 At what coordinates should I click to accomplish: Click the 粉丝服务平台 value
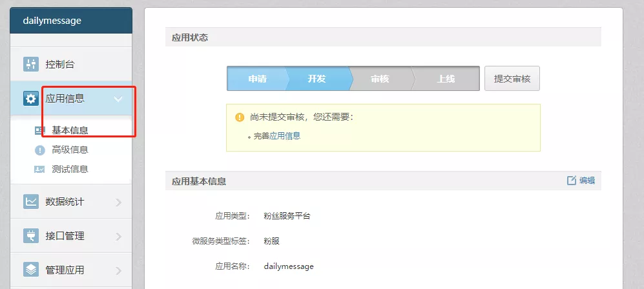(x=287, y=216)
